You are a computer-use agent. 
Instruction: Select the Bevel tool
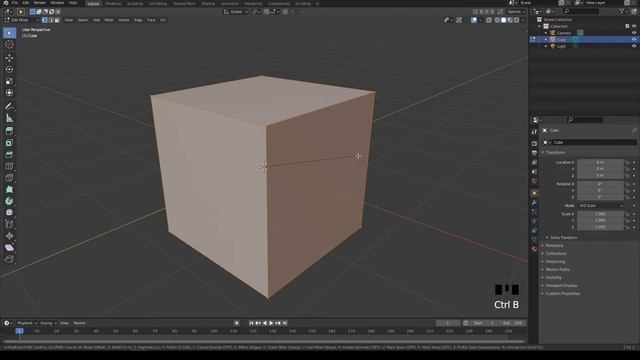(x=9, y=155)
